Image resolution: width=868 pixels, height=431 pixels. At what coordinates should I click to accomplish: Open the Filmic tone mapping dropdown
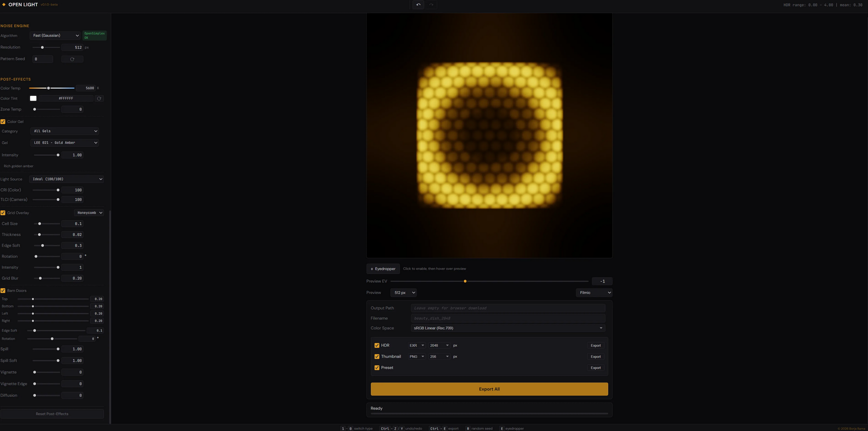594,293
